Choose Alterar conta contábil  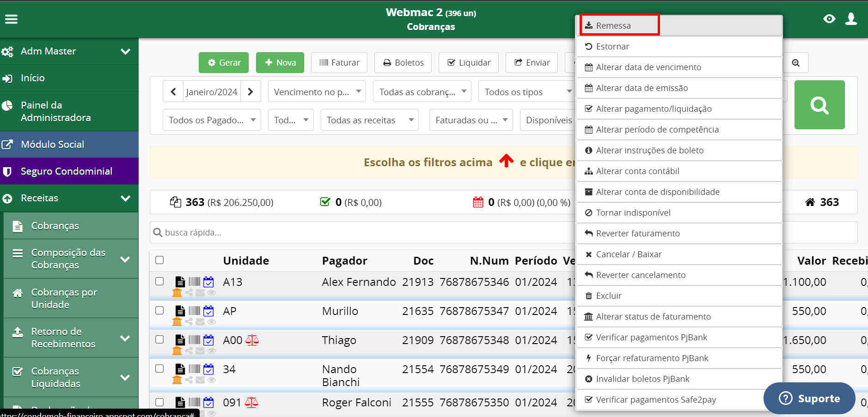tap(679, 171)
